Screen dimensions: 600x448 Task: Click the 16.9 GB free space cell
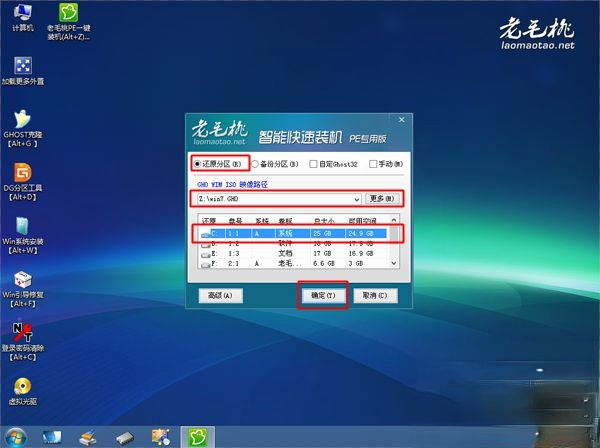pos(360,253)
